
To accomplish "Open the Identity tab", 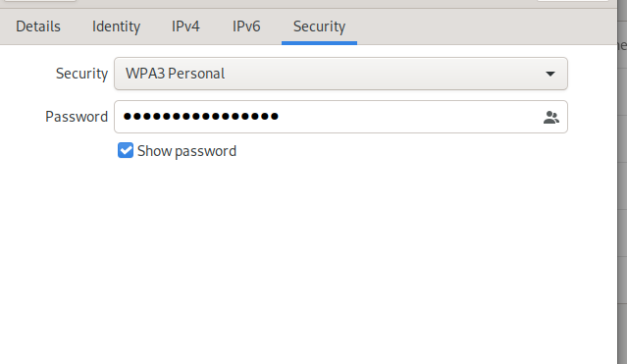I will click(117, 26).
